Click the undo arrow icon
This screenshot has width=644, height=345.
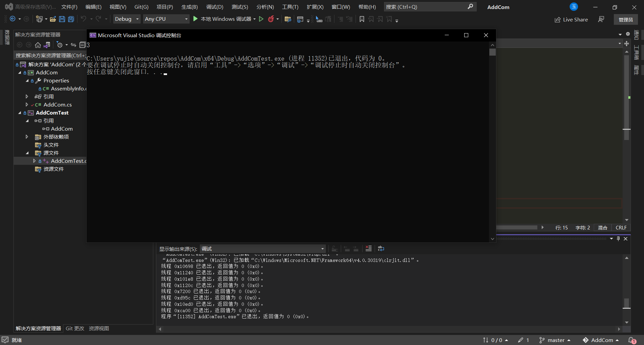point(84,19)
